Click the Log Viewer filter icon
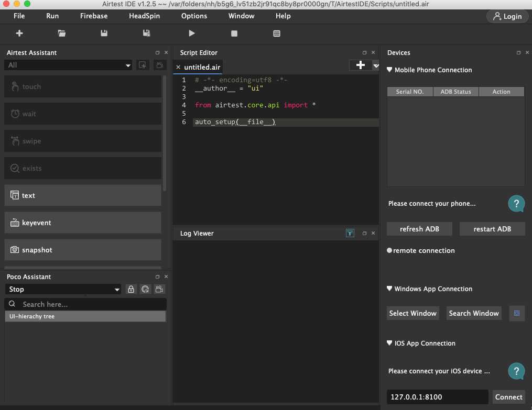The height and width of the screenshot is (410, 532). [x=350, y=233]
